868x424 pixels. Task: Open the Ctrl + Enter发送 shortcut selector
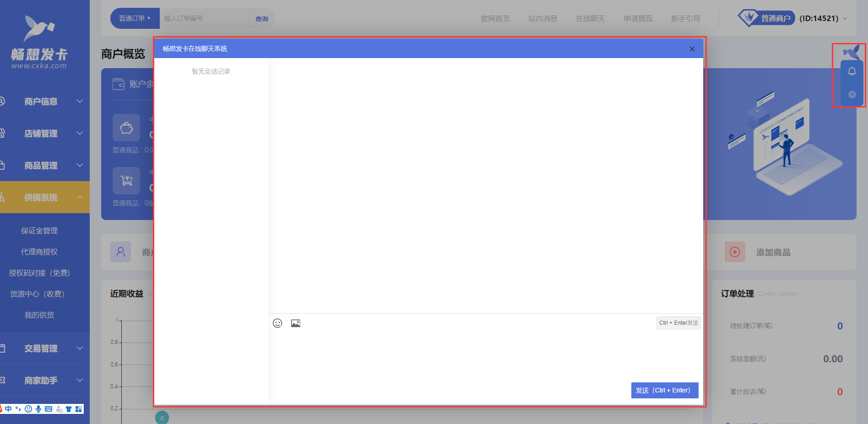[x=678, y=323]
